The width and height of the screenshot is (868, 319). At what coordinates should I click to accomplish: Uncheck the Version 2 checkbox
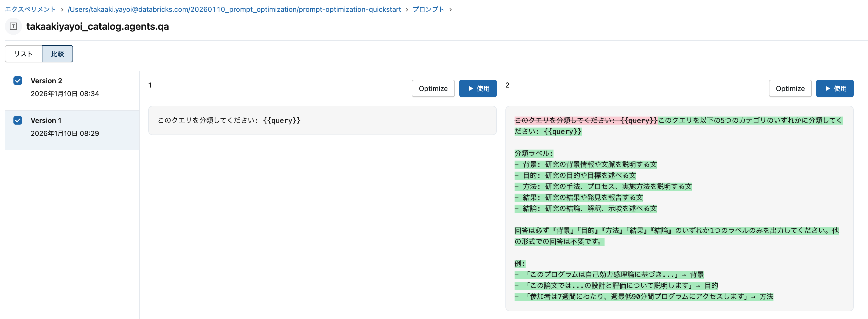pyautogui.click(x=17, y=81)
